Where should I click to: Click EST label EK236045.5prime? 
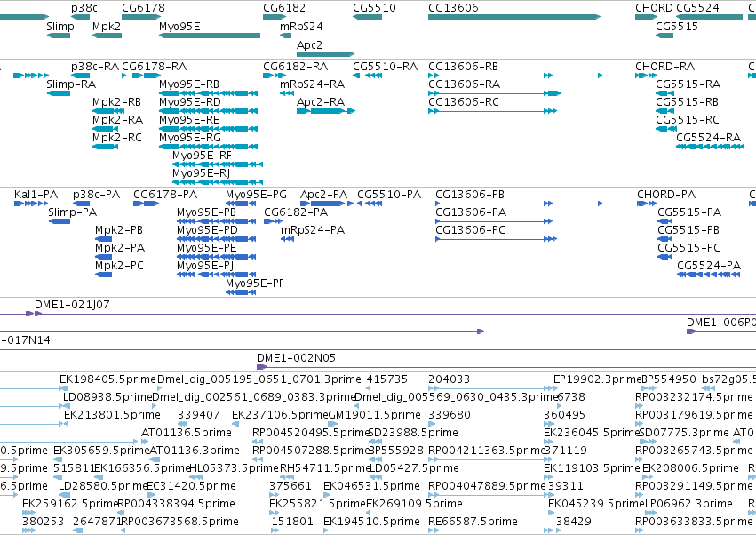click(592, 433)
